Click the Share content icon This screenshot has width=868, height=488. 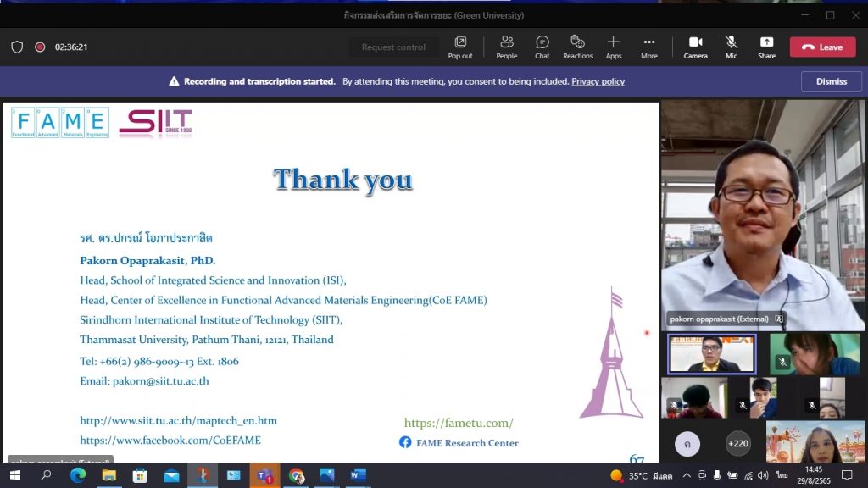766,47
